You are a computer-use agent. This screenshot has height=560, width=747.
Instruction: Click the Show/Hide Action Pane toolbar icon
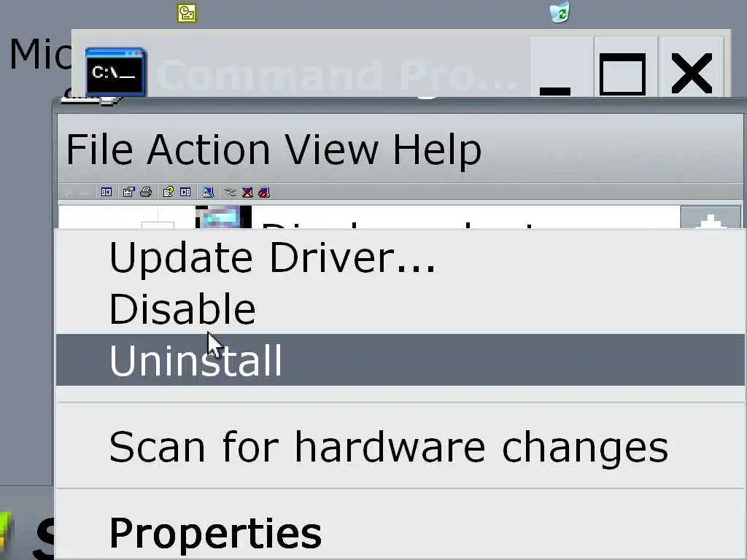(185, 192)
